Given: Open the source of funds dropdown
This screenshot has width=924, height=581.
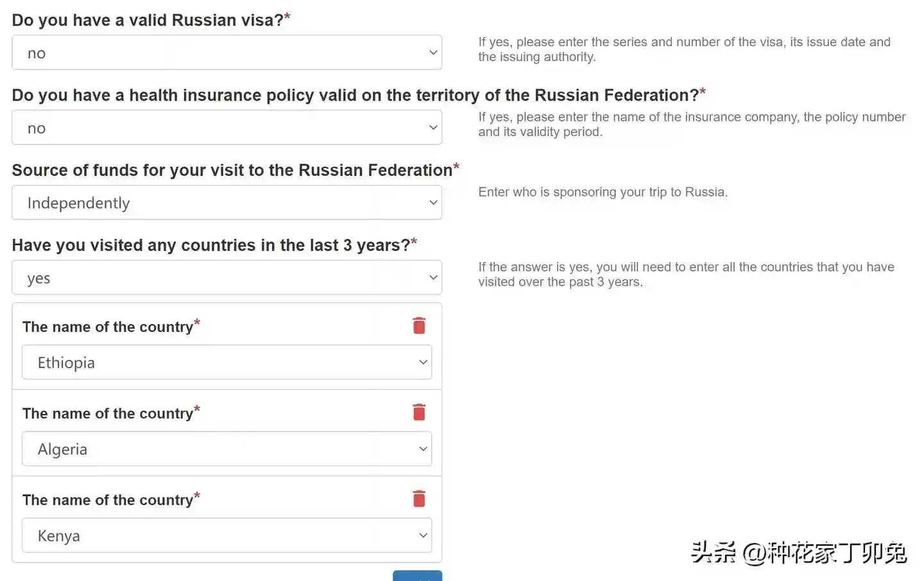Looking at the screenshot, I should [227, 203].
